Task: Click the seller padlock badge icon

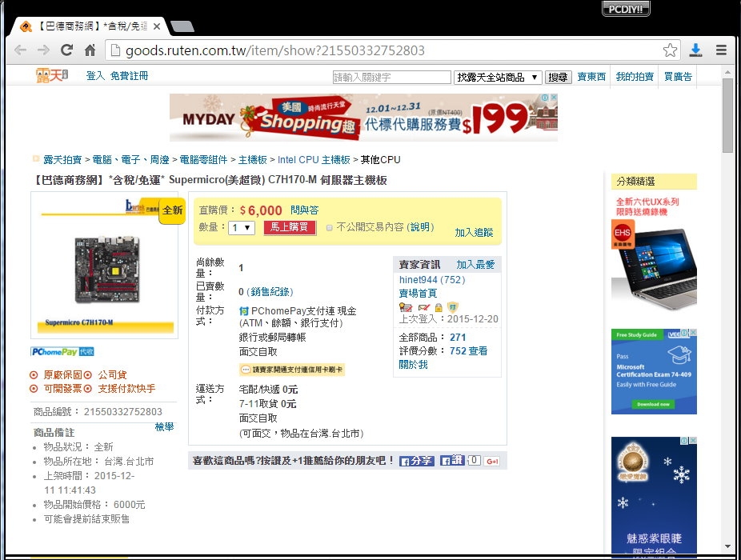Action: pyautogui.click(x=439, y=308)
